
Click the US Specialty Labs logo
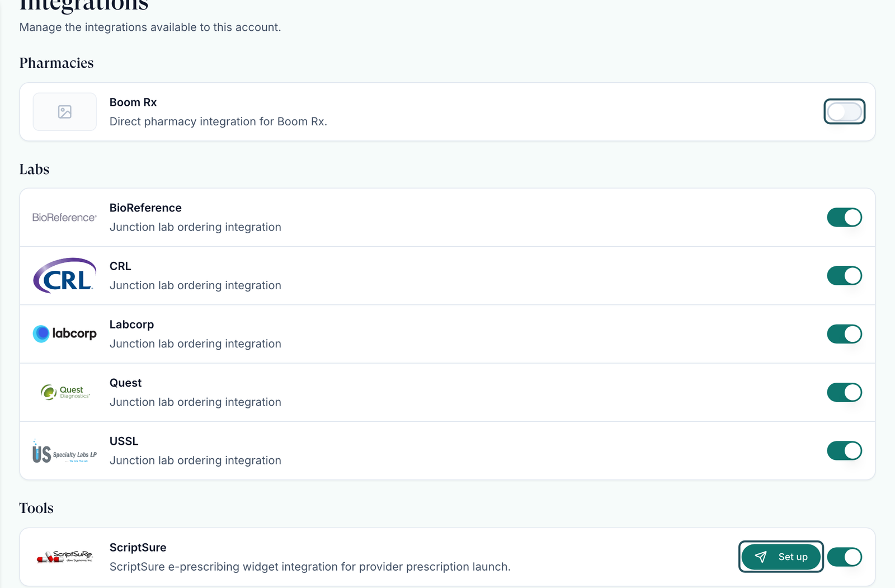pyautogui.click(x=64, y=451)
